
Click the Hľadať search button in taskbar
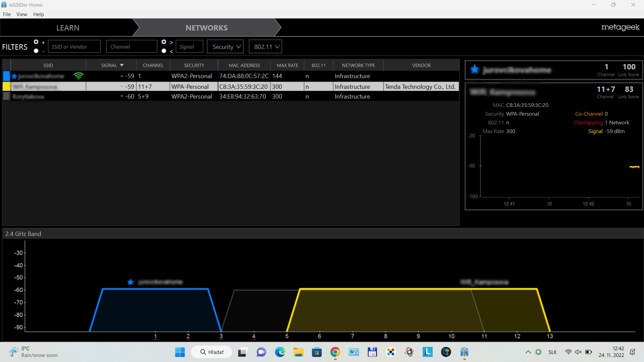pyautogui.click(x=212, y=352)
